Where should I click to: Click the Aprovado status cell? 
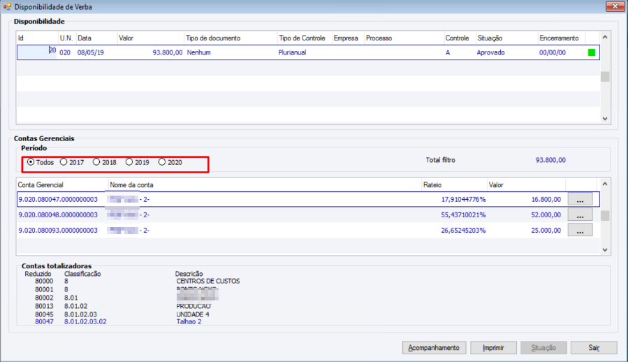tap(490, 52)
